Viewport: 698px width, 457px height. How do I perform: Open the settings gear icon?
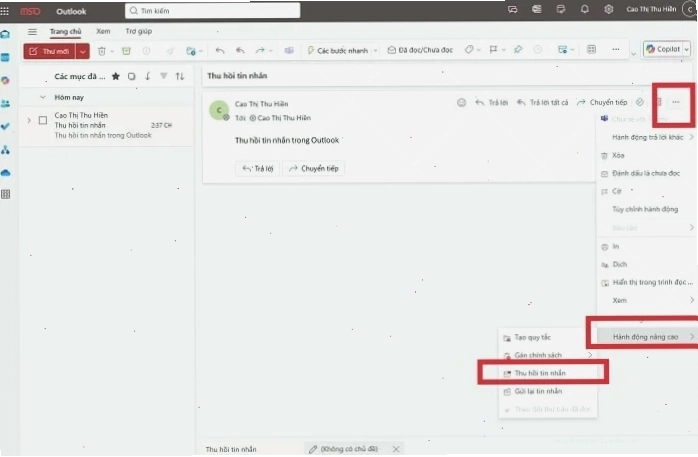tap(609, 9)
